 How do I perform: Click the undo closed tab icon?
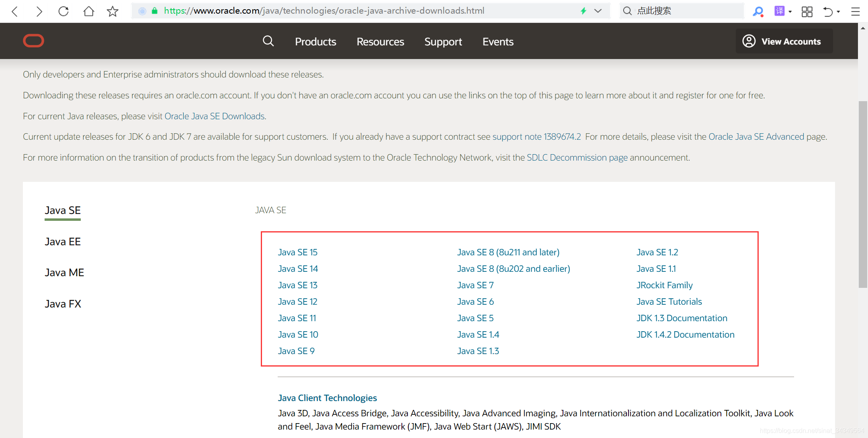(828, 11)
